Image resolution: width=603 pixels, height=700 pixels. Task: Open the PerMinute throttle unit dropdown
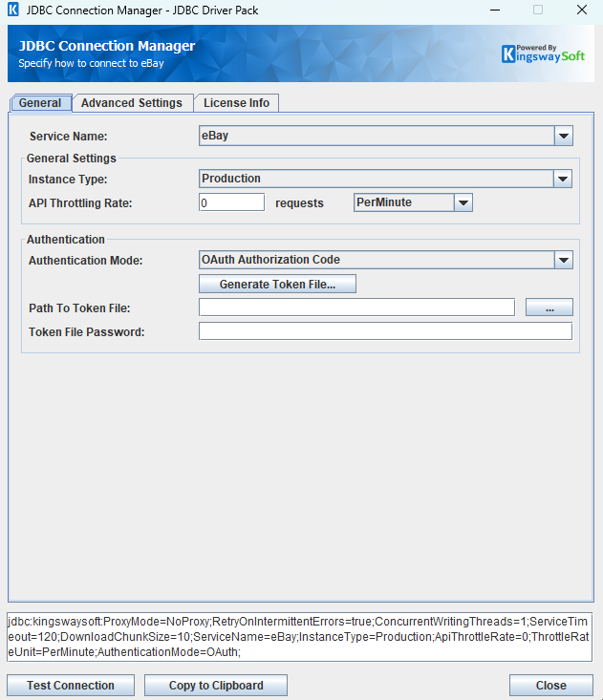coord(413,202)
